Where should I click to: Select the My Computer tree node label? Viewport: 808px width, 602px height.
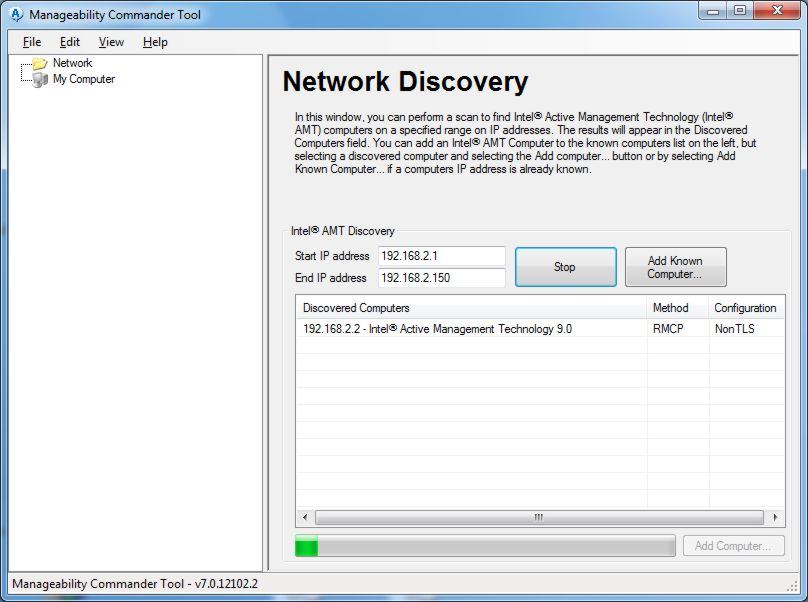tap(84, 79)
